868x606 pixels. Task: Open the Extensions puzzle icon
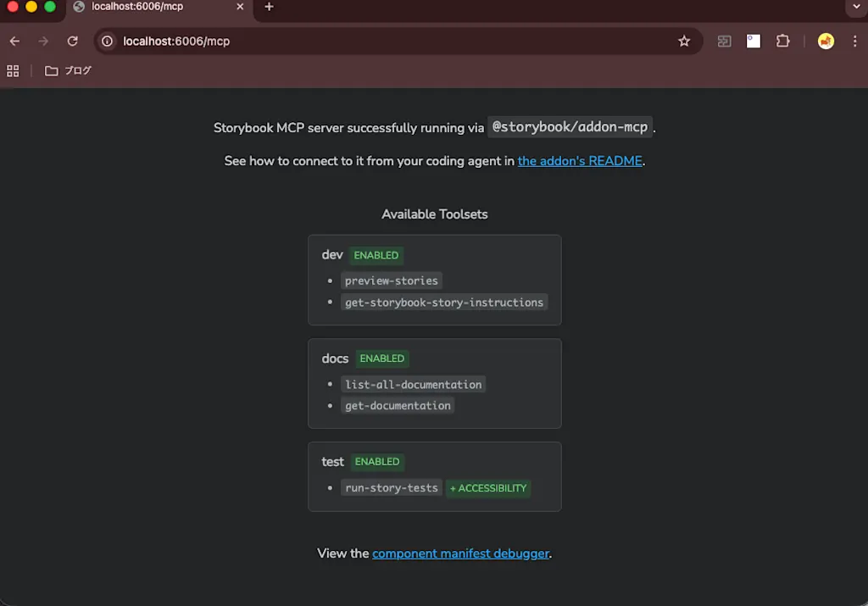click(782, 41)
